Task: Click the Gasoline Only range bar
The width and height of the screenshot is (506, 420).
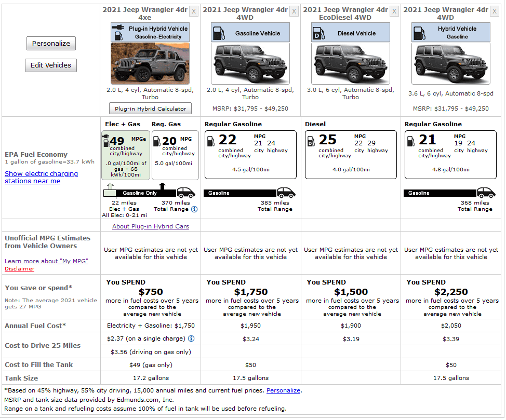Action: point(139,193)
